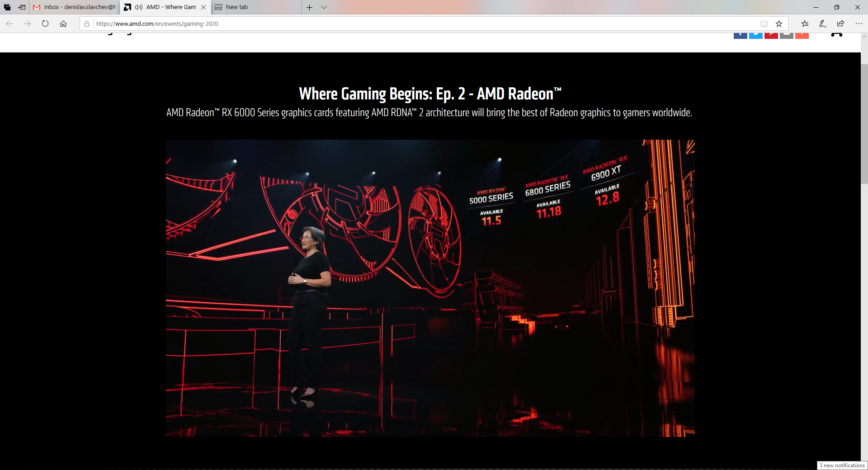Show site security lock information
Viewport: 868px width, 470px height.
(x=87, y=23)
